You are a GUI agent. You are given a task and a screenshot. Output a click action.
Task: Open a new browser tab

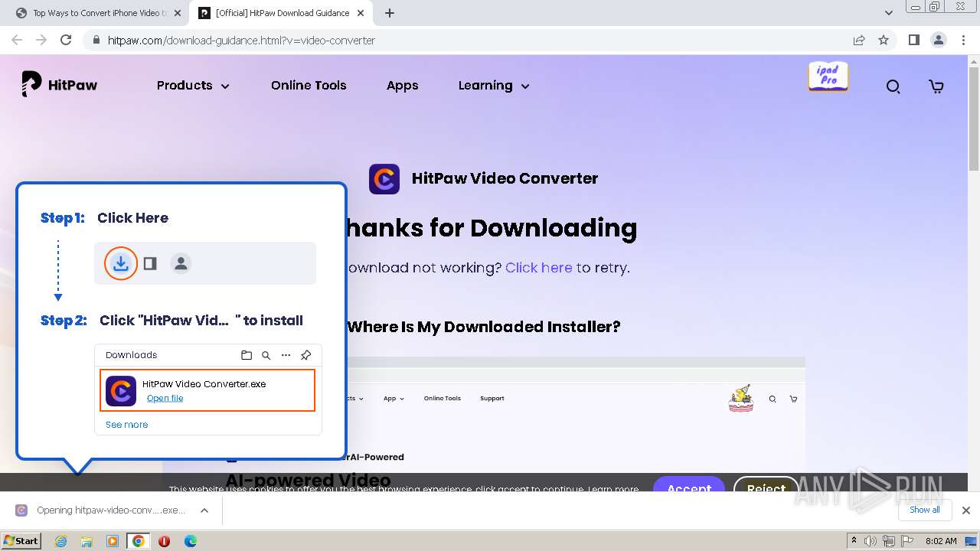(x=390, y=13)
